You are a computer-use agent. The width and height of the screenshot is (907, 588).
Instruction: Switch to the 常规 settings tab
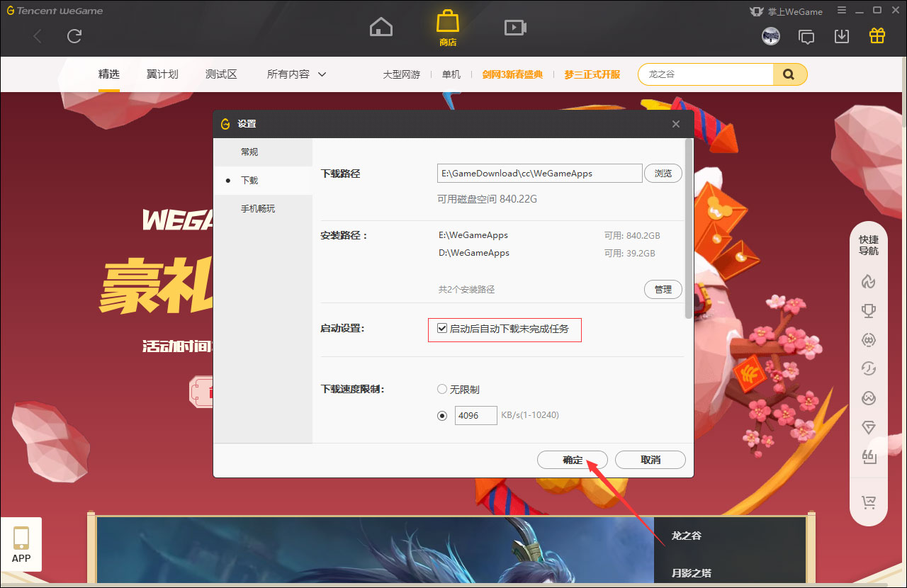249,152
